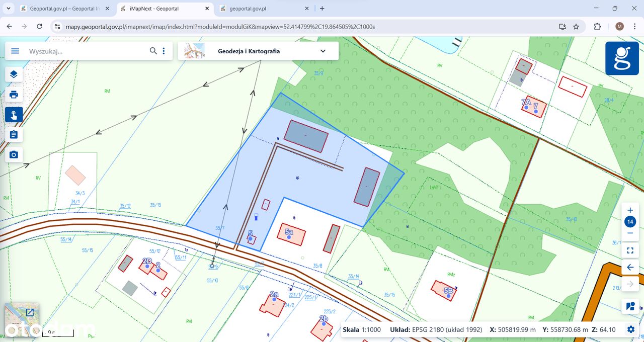Click parcel label 35/13
The image size is (644, 342).
click(155, 205)
